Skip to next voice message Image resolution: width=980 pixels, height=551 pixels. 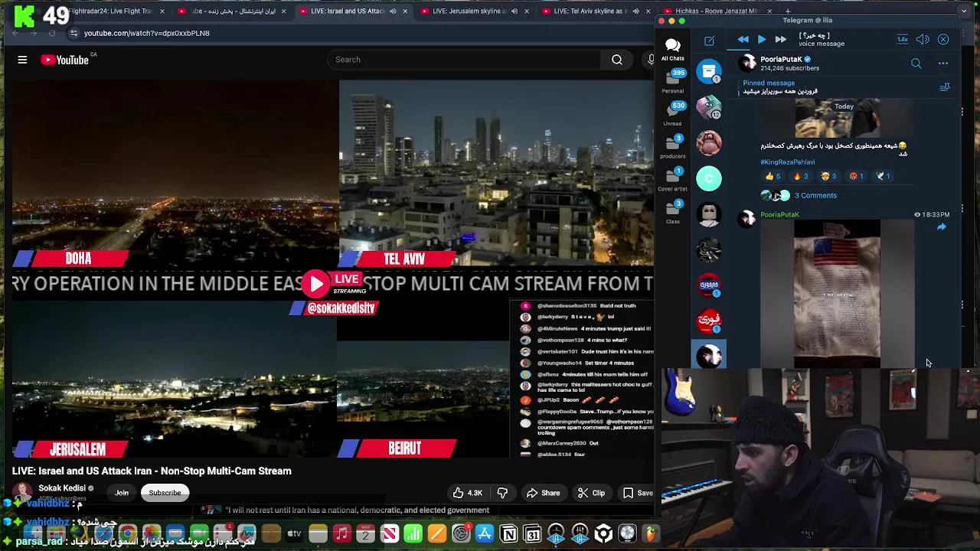coord(780,39)
